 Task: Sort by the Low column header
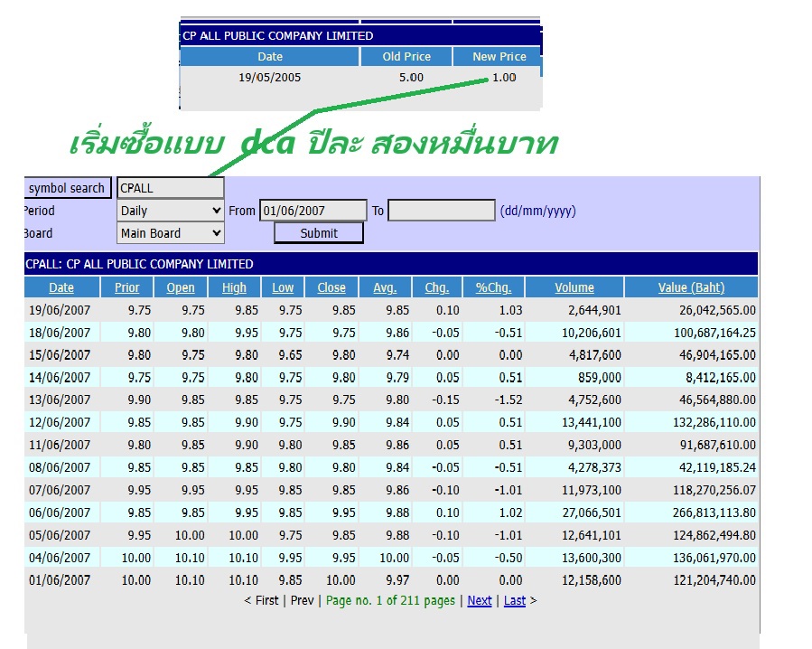(x=283, y=287)
